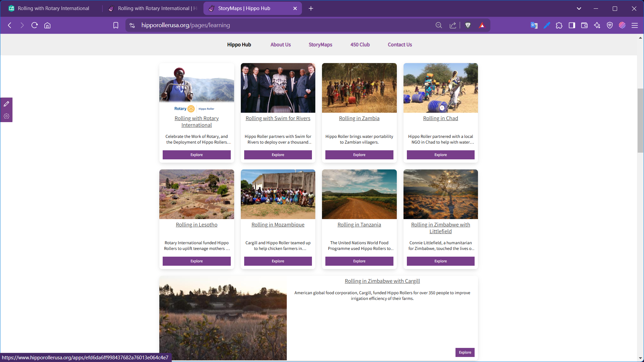644x362 pixels.
Task: Click Explore under Rolling in Chad
Action: [440, 155]
